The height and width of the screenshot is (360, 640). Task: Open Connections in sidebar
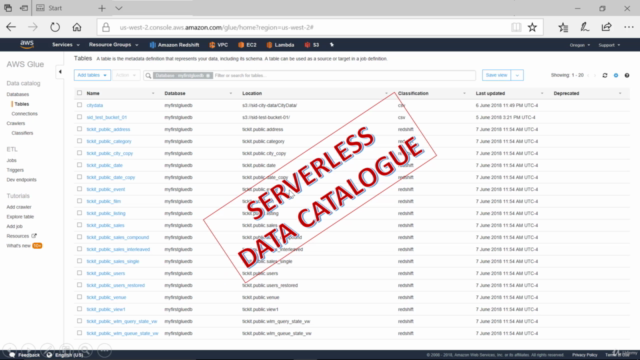24,113
